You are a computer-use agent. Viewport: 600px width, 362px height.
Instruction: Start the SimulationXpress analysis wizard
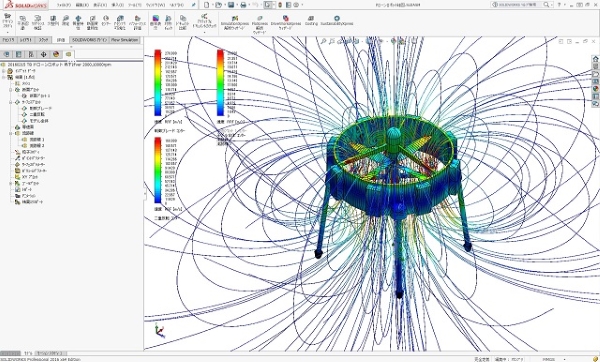(235, 23)
